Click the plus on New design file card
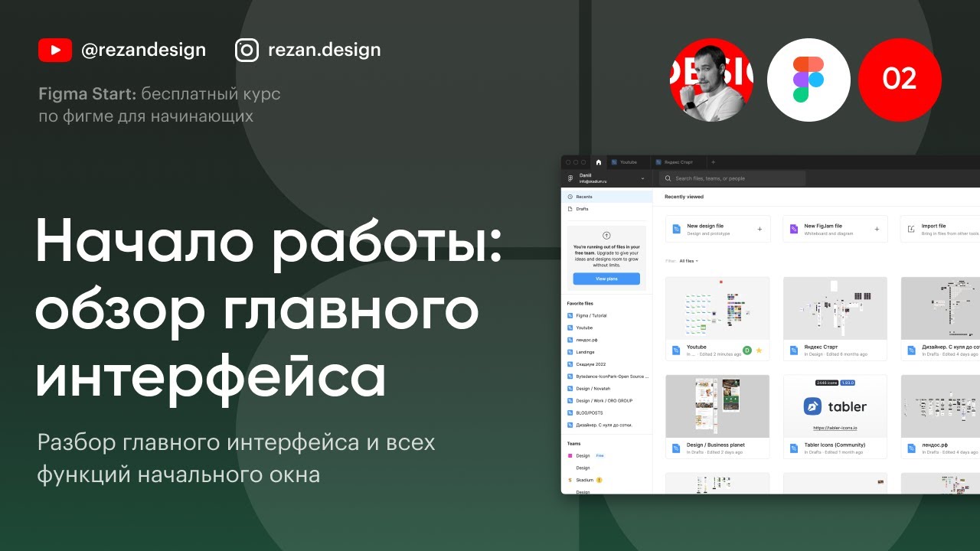Viewport: 980px width, 551px height. [x=759, y=229]
